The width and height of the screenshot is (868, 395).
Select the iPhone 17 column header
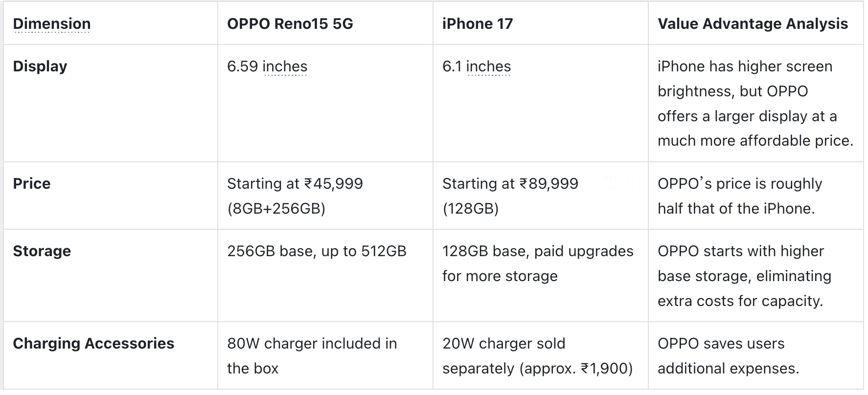[x=477, y=24]
